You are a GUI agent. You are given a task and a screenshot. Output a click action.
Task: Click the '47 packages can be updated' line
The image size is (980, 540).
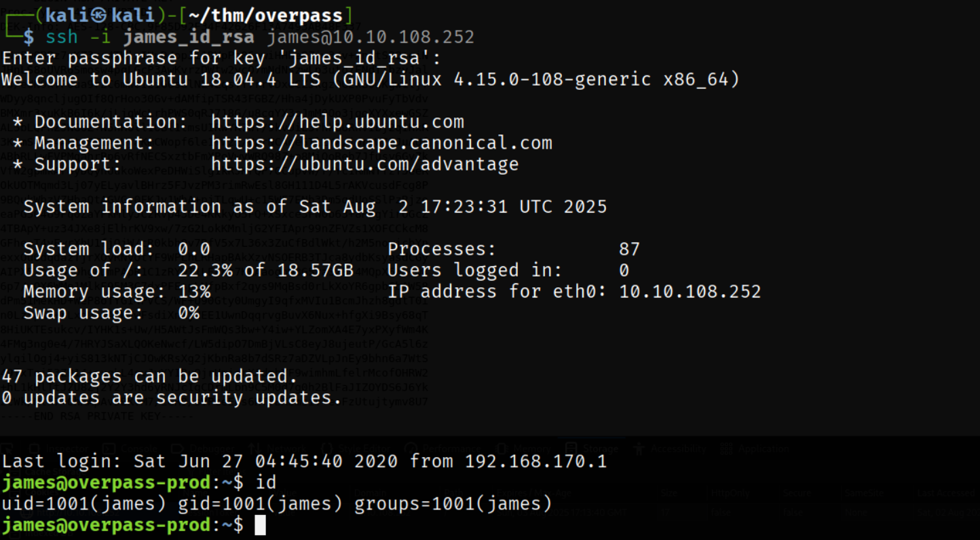pos(149,376)
